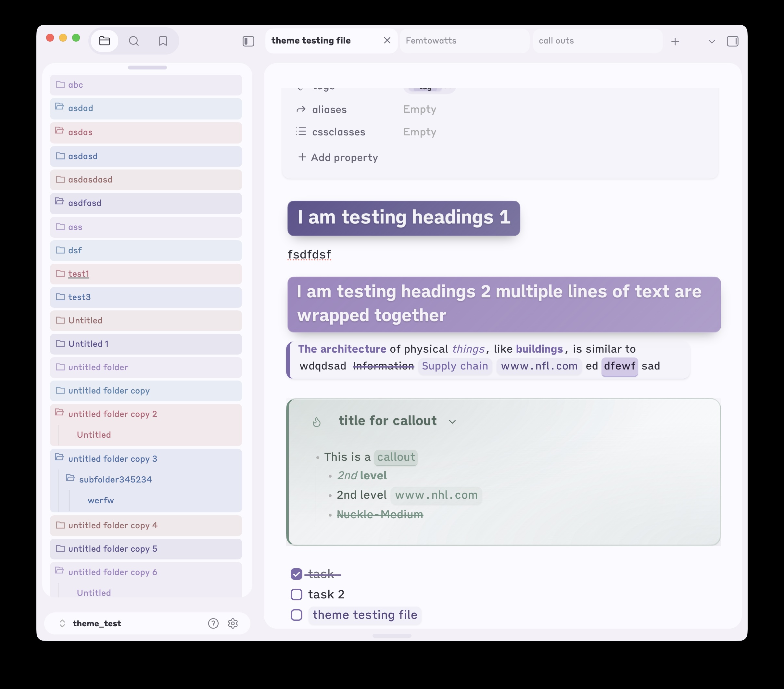The width and height of the screenshot is (784, 689).
Task: Click the folder icon of asdasd
Action: [60, 156]
